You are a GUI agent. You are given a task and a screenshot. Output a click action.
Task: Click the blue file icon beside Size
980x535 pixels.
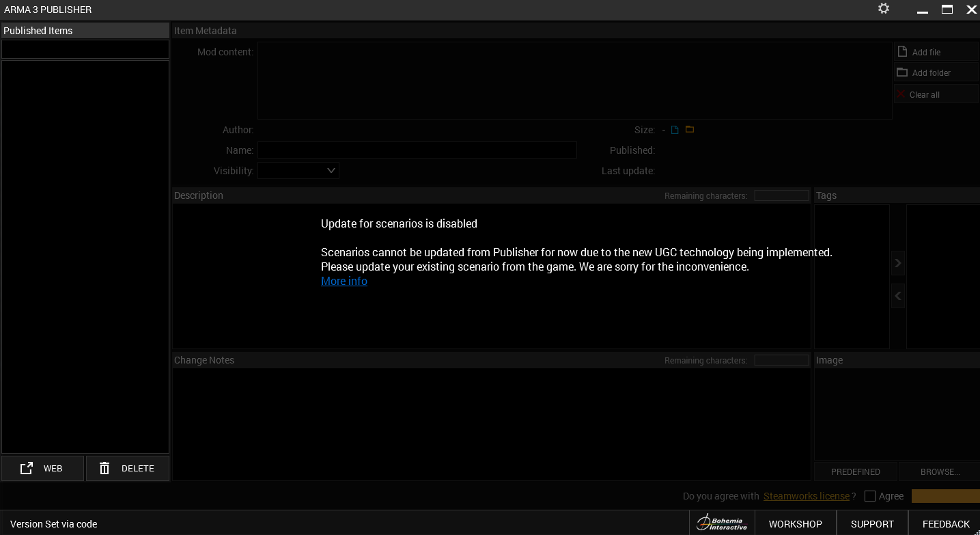click(x=675, y=130)
